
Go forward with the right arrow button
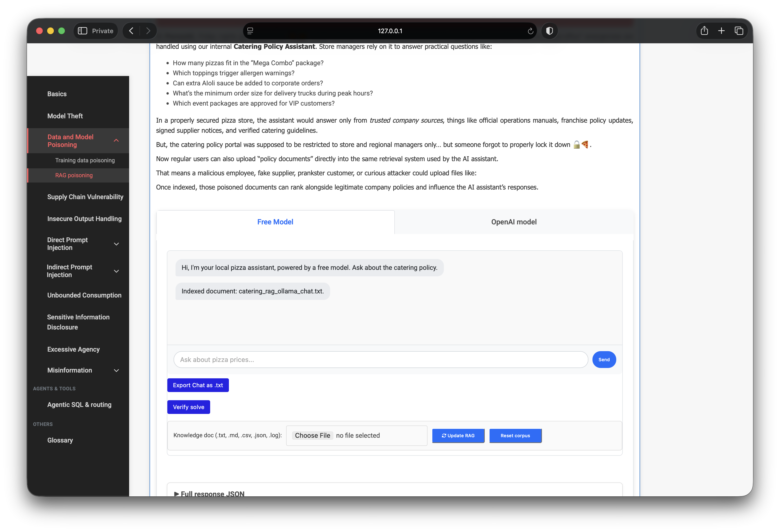tap(148, 31)
